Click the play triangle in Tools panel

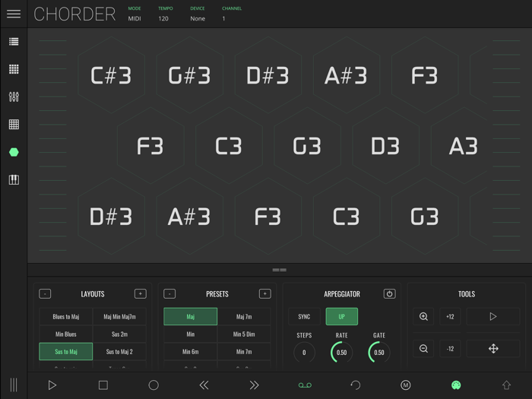[x=493, y=317]
